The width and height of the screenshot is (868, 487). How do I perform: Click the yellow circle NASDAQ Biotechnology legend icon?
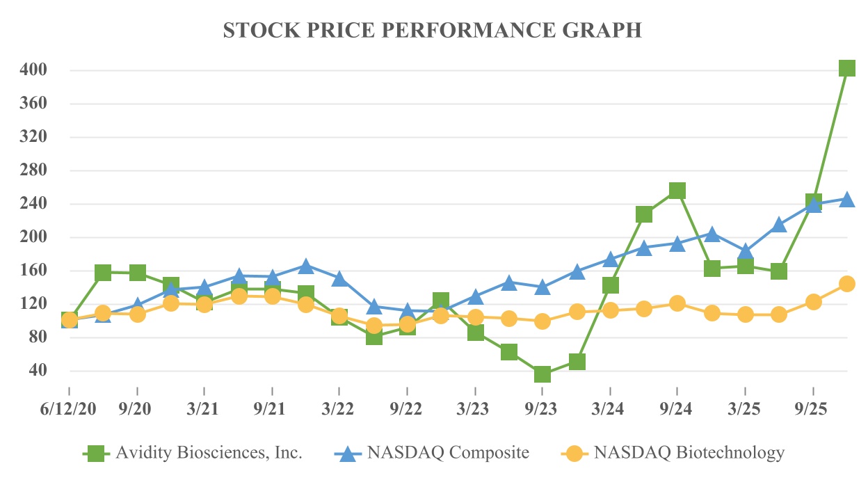(574, 454)
